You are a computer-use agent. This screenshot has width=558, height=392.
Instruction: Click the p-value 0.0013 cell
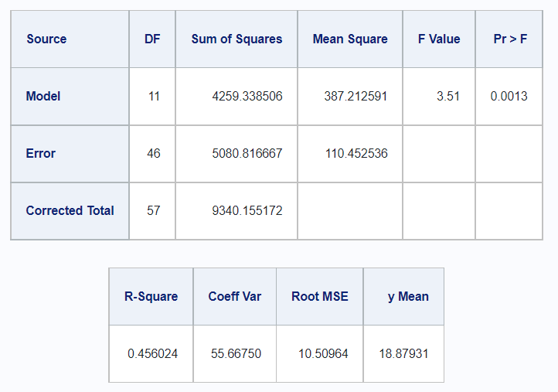click(x=509, y=97)
